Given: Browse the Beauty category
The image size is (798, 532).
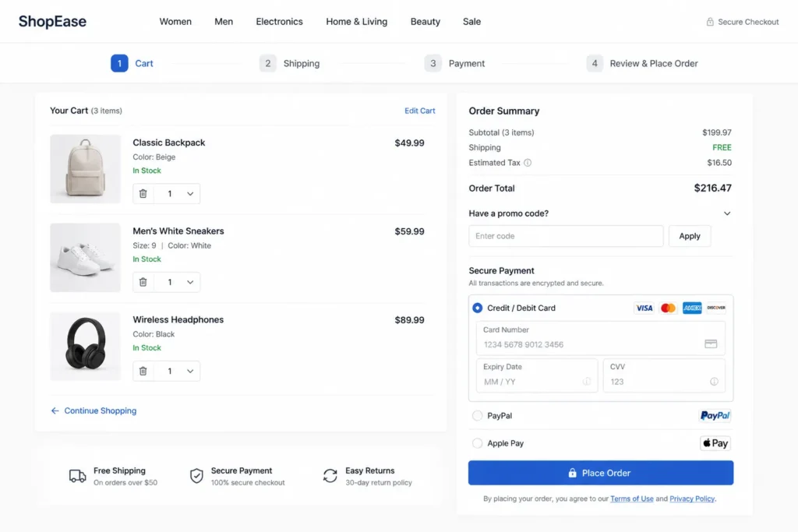Looking at the screenshot, I should pos(425,21).
